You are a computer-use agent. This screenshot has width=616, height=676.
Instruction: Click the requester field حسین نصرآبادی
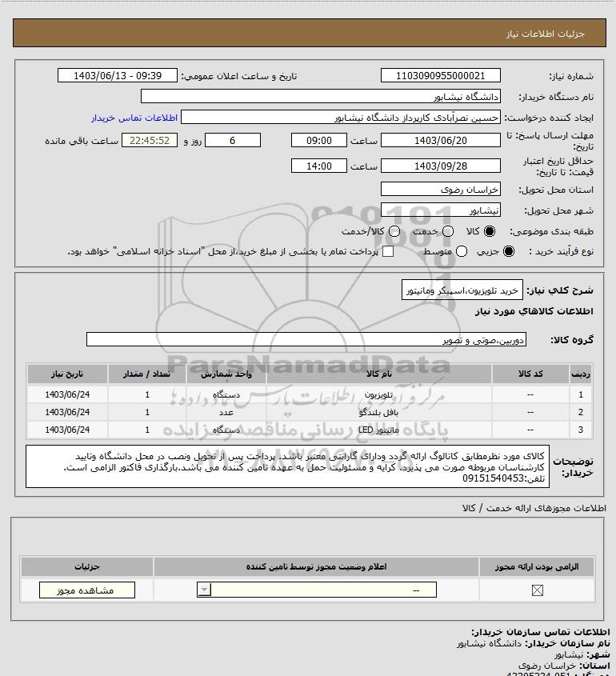pos(341,118)
